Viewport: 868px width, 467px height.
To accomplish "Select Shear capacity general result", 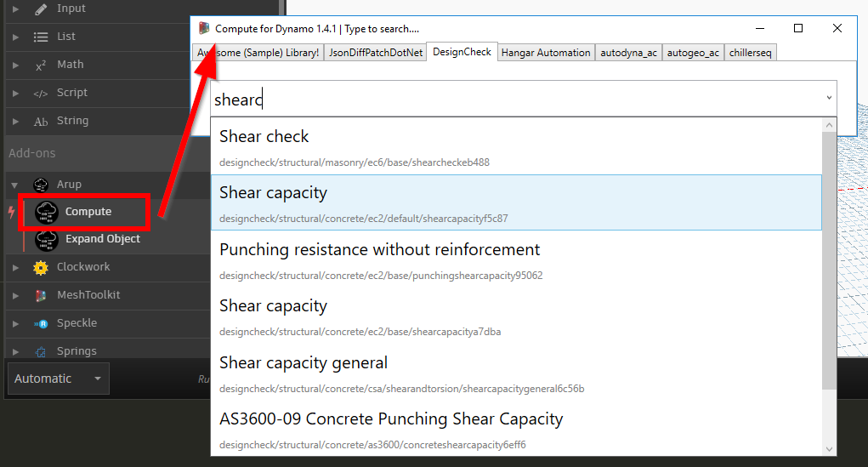I will click(516, 373).
